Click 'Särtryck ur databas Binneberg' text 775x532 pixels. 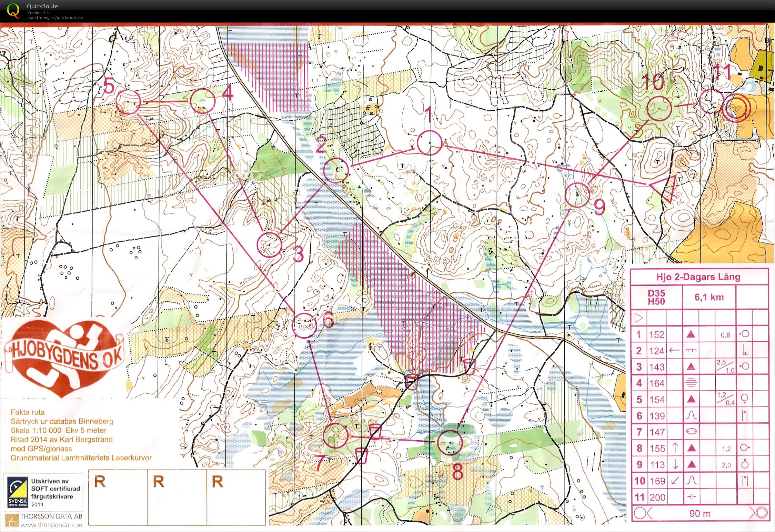coord(62,421)
